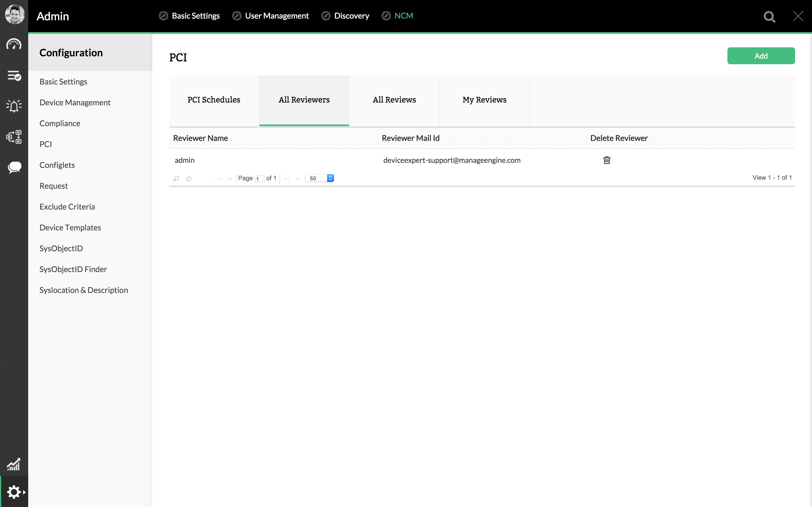Click the inventory checklist sidebar icon
812x507 pixels.
coord(14,76)
